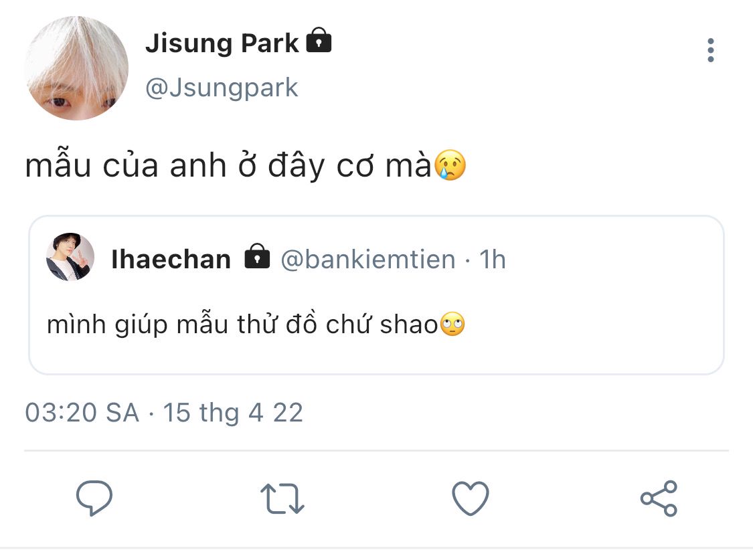Viewport: 753px width, 560px height.
Task: Click the lock icon beside lhaechan
Action: tap(257, 256)
